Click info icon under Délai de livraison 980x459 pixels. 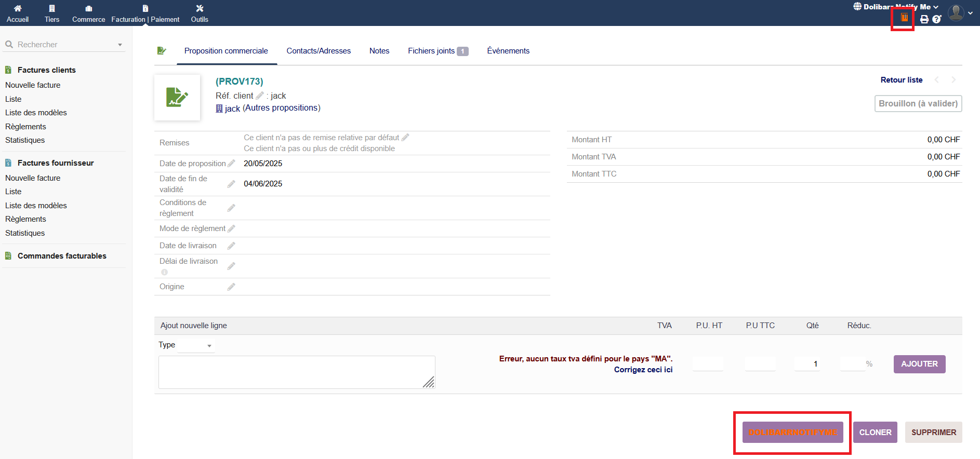pos(164,272)
